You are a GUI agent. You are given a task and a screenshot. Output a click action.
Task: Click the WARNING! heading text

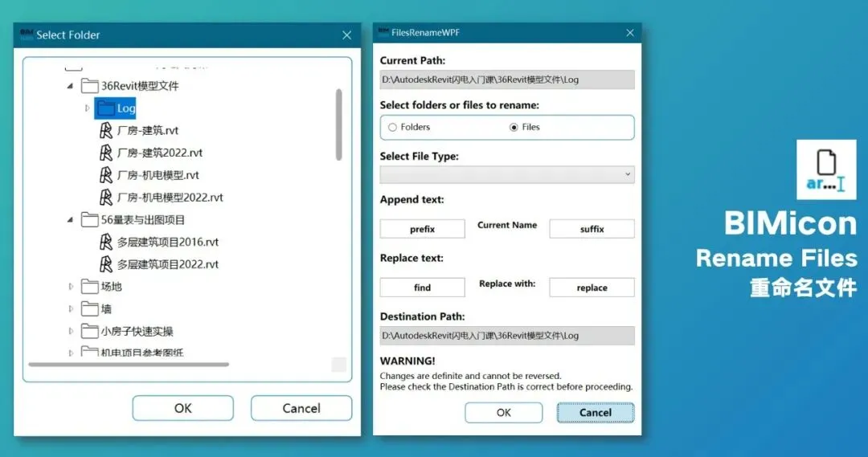click(407, 361)
